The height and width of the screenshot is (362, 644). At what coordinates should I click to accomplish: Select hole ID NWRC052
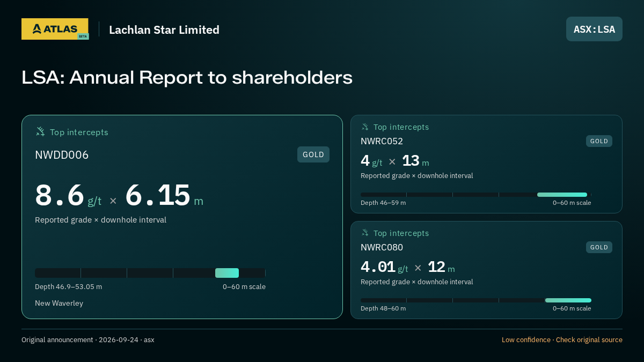[x=382, y=141]
